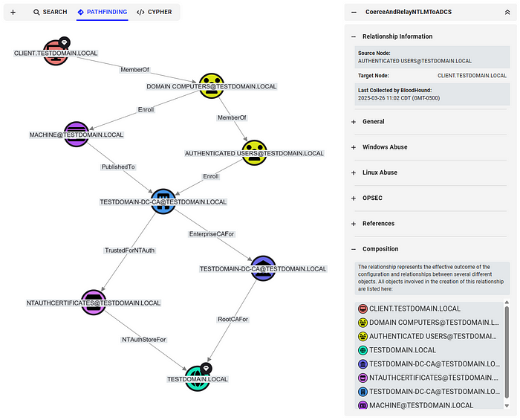Expand the General section
This screenshot has height=420, width=520.
pos(430,121)
